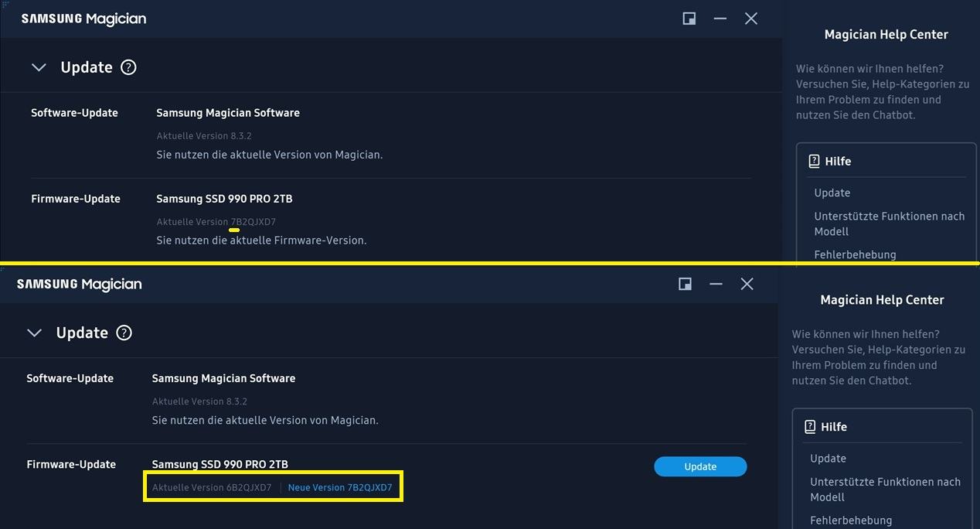The image size is (980, 529).
Task: Select Aktuelle Version 7B2QJXD7 firmware text
Action: click(x=216, y=222)
